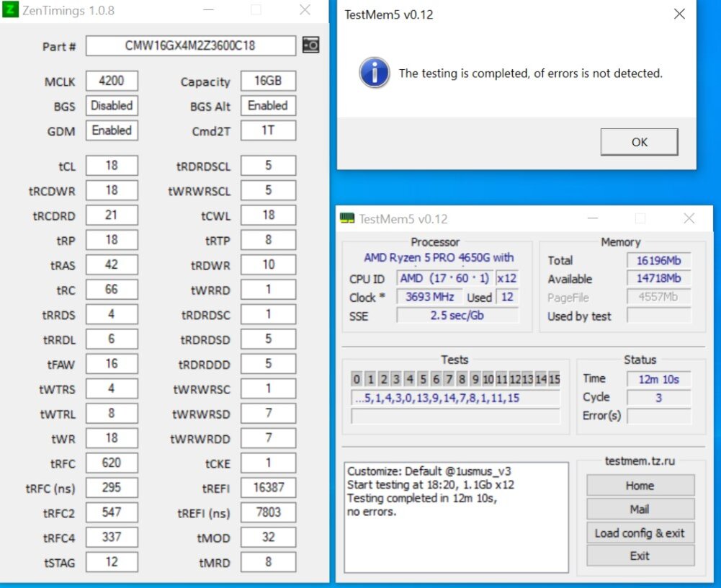The image size is (721, 588).
Task: Click the CPU ID AMD (17·60·1) field
Action: [444, 278]
